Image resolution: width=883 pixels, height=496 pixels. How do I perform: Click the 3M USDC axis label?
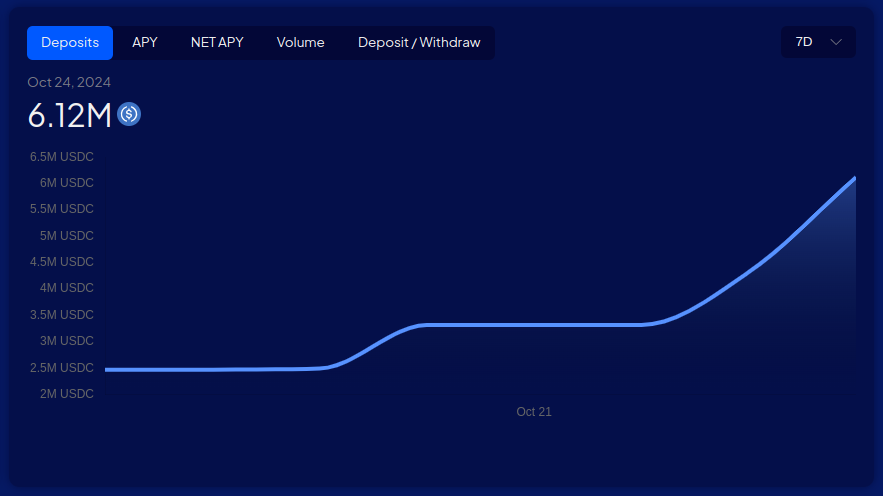[66, 341]
